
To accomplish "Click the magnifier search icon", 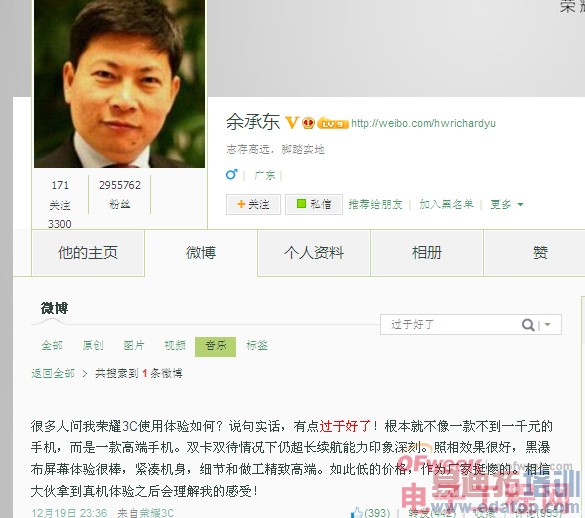I will click(x=528, y=325).
